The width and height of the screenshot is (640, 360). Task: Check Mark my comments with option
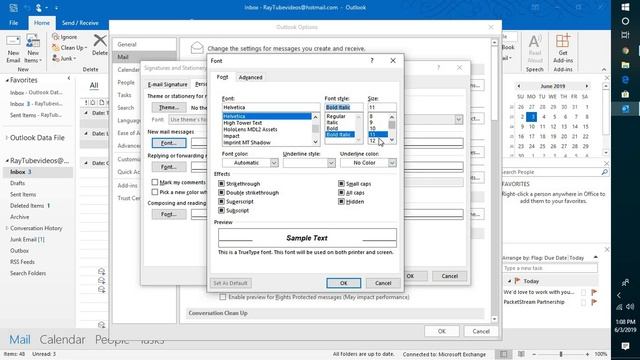click(155, 182)
